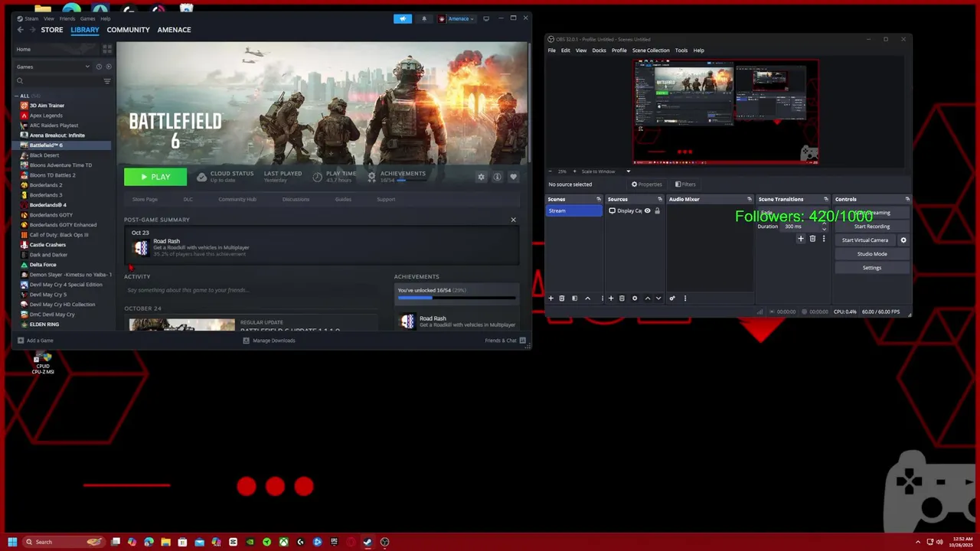The height and width of the screenshot is (551, 980).
Task: Open OBS Settings button
Action: [x=872, y=268]
